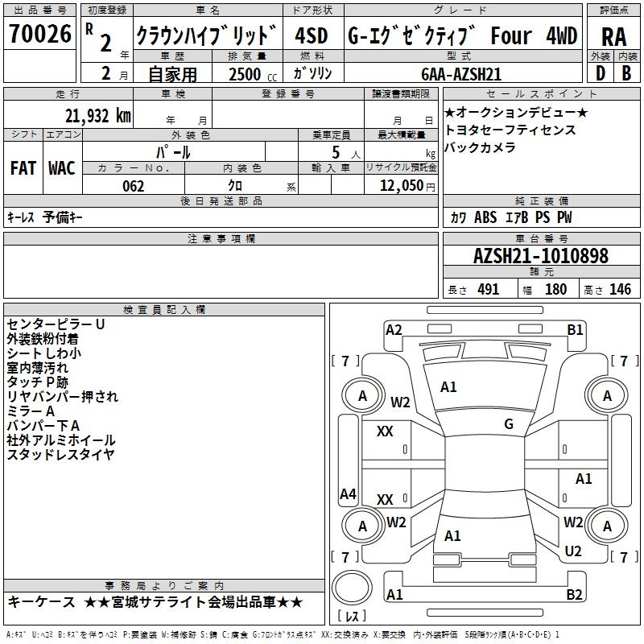Click the センターピラーU inspector note
Image resolution: width=644 pixels, height=644 pixels.
(56, 324)
